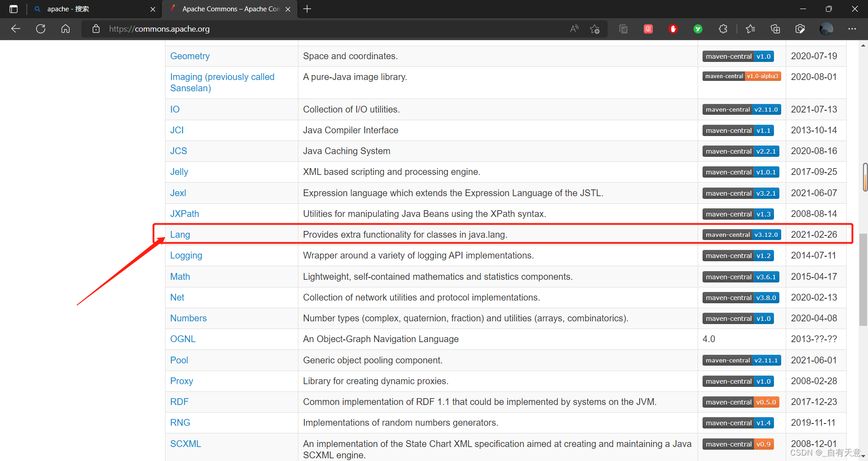868x461 pixels.
Task: Open the browser extensions menu
Action: pos(723,29)
